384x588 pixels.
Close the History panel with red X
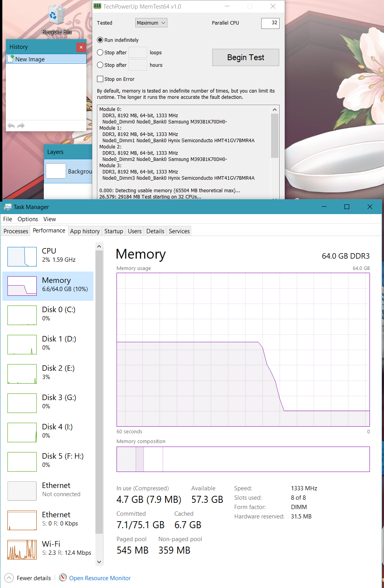pyautogui.click(x=81, y=47)
